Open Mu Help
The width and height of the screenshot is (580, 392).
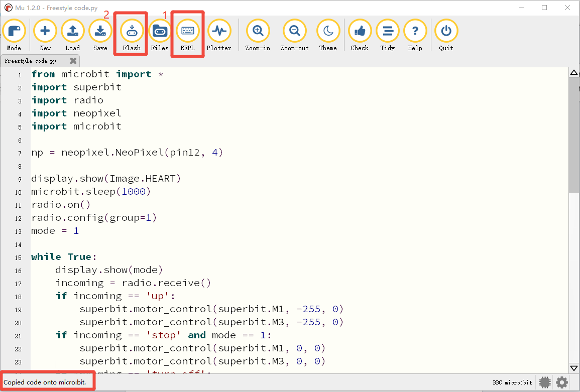(415, 35)
